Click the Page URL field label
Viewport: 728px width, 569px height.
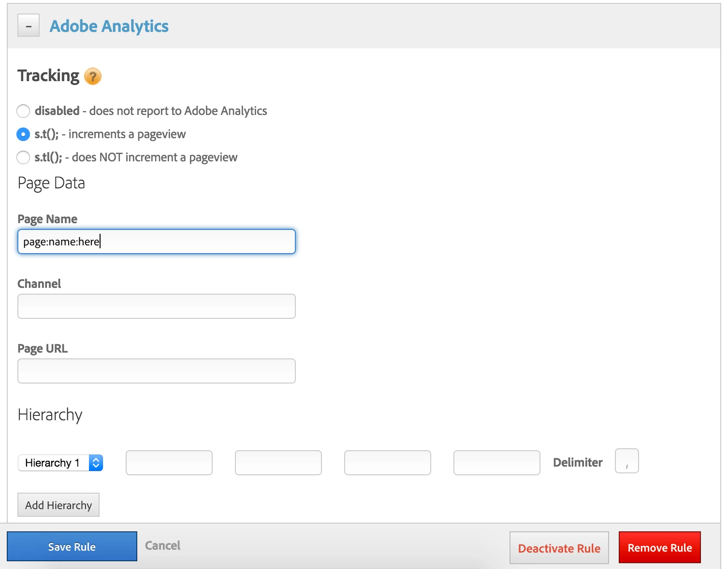tap(43, 348)
